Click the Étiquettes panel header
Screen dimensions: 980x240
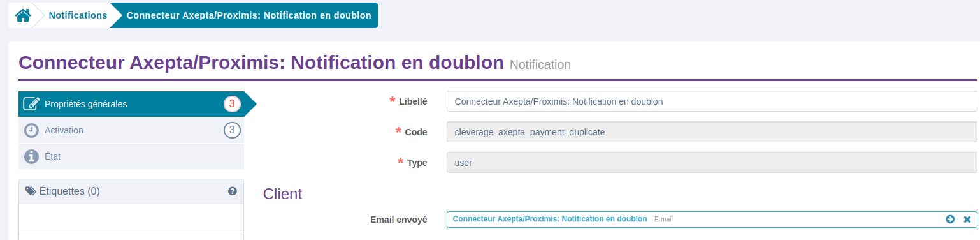(131, 191)
